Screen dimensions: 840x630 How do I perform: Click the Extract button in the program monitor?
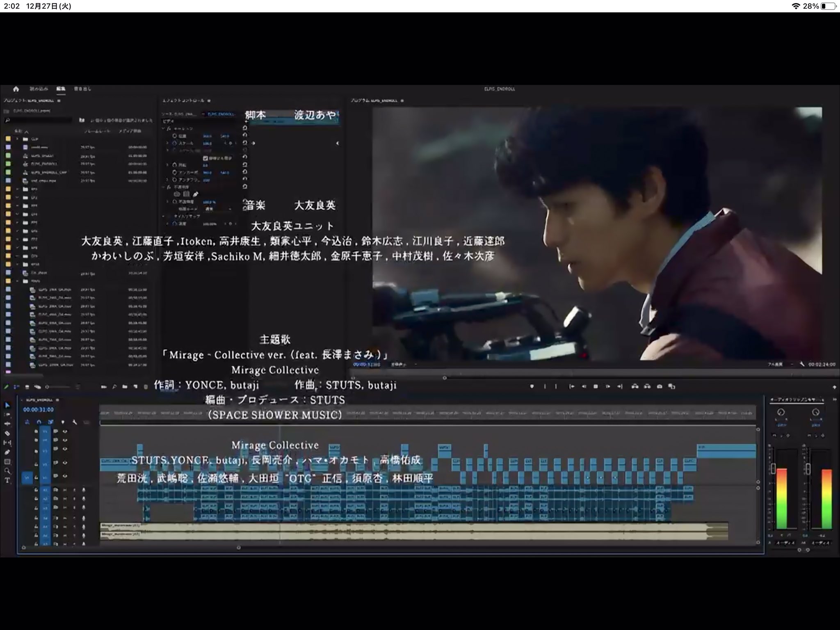(x=647, y=386)
